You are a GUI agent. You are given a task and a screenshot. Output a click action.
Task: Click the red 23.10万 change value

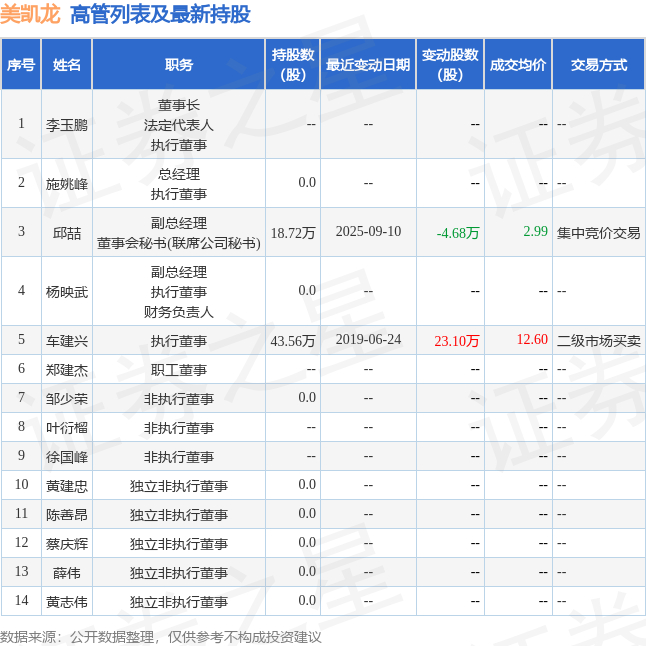(x=457, y=341)
